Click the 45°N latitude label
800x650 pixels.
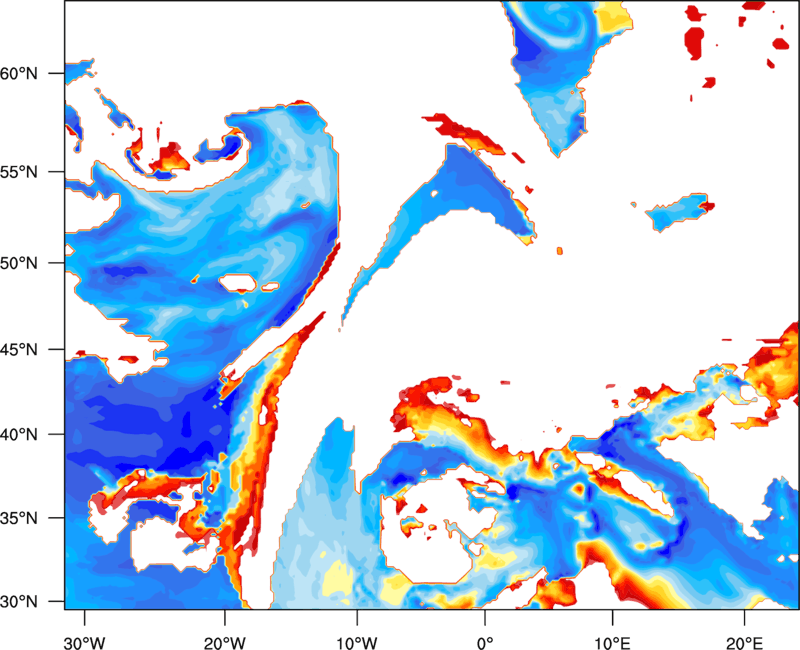pyautogui.click(x=19, y=349)
